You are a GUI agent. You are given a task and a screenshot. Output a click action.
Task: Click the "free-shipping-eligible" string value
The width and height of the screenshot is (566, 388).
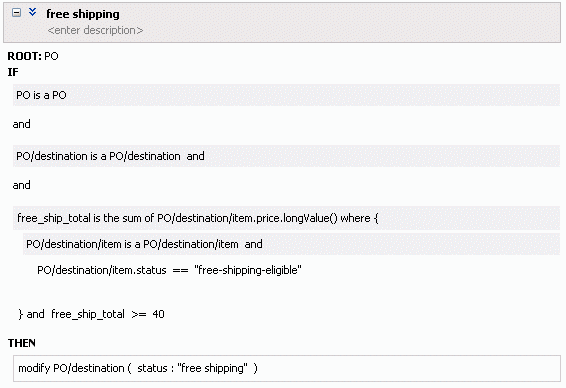click(248, 270)
